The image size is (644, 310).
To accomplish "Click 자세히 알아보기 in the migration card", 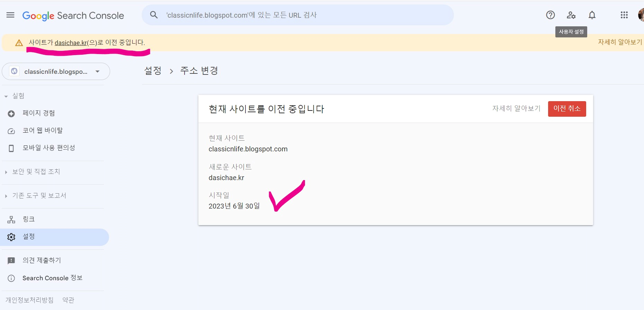I will pyautogui.click(x=516, y=108).
